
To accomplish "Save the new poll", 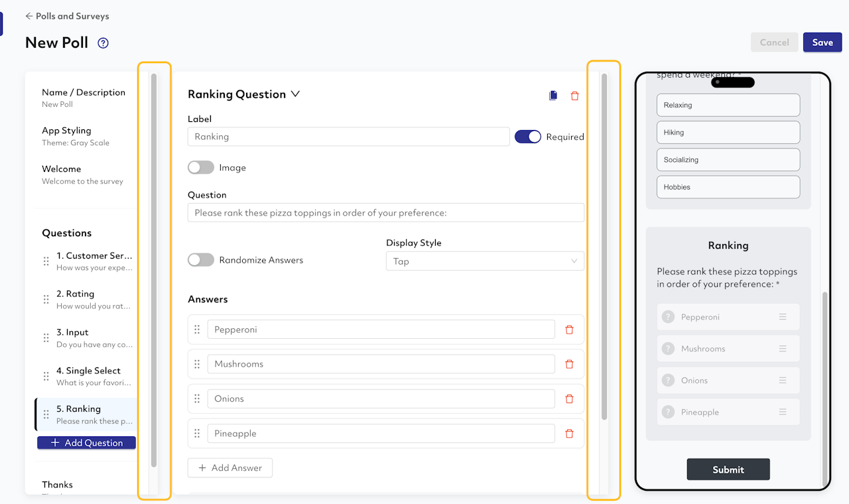I will click(x=822, y=42).
